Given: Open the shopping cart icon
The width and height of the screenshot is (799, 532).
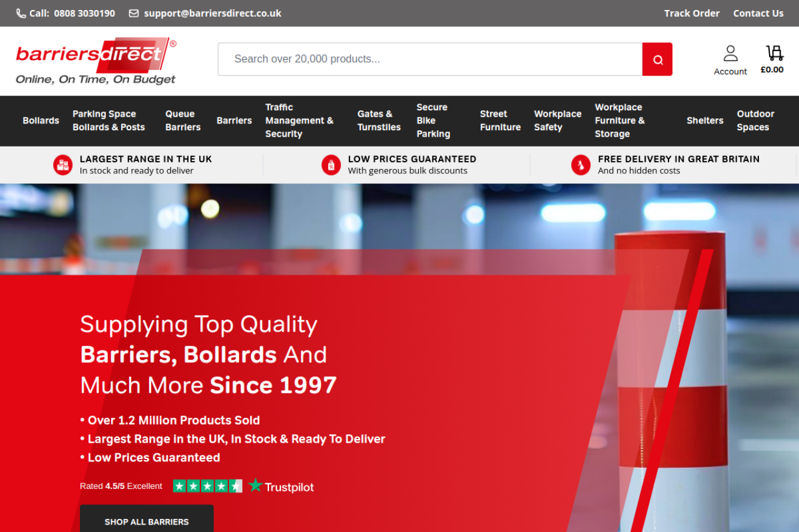Looking at the screenshot, I should (774, 53).
